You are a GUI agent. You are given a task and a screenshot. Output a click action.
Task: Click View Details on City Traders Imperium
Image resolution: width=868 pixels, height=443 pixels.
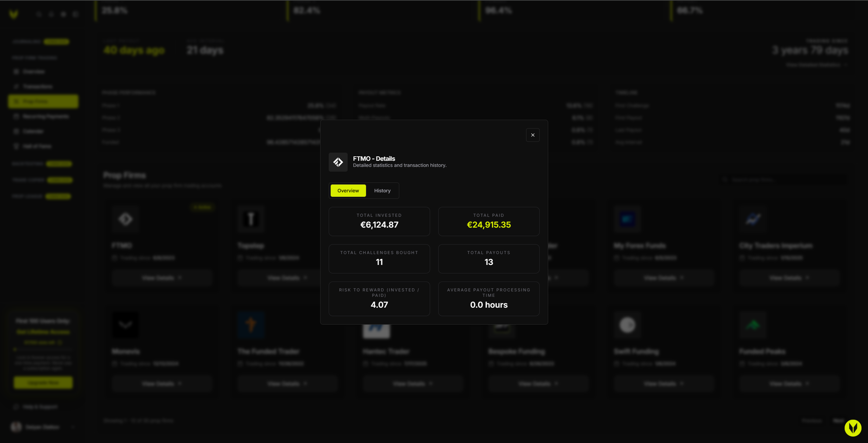[x=790, y=278]
